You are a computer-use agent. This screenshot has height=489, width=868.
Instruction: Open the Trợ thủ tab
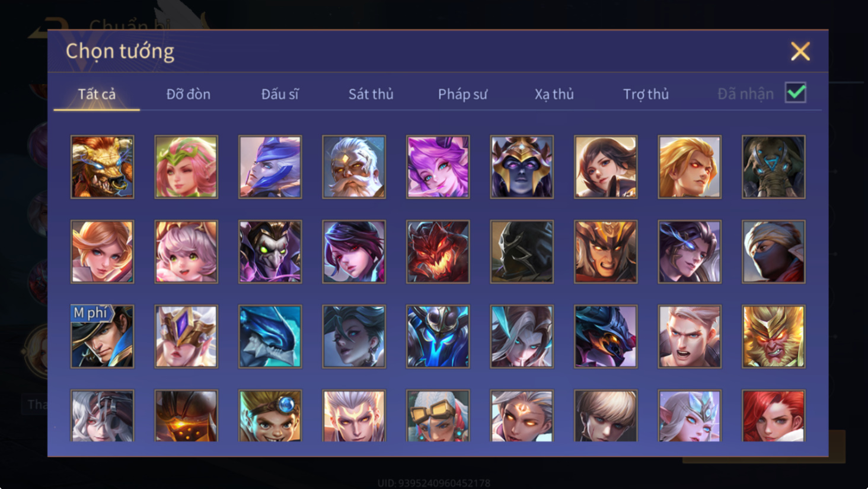(x=646, y=94)
